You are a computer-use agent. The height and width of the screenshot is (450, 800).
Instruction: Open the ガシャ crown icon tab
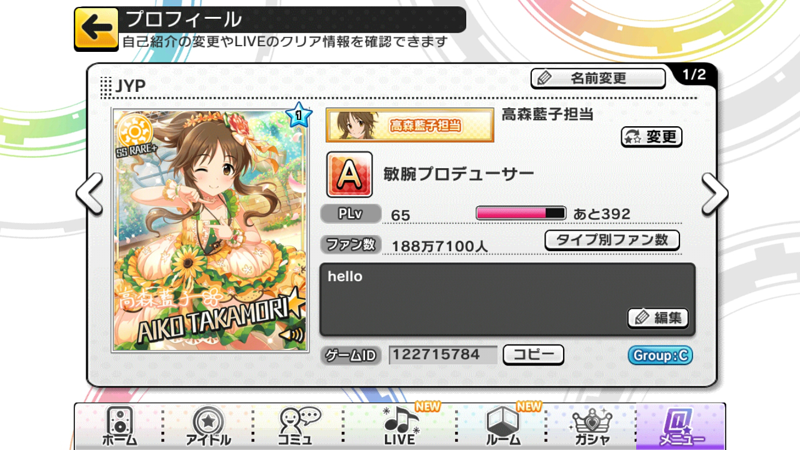click(592, 427)
